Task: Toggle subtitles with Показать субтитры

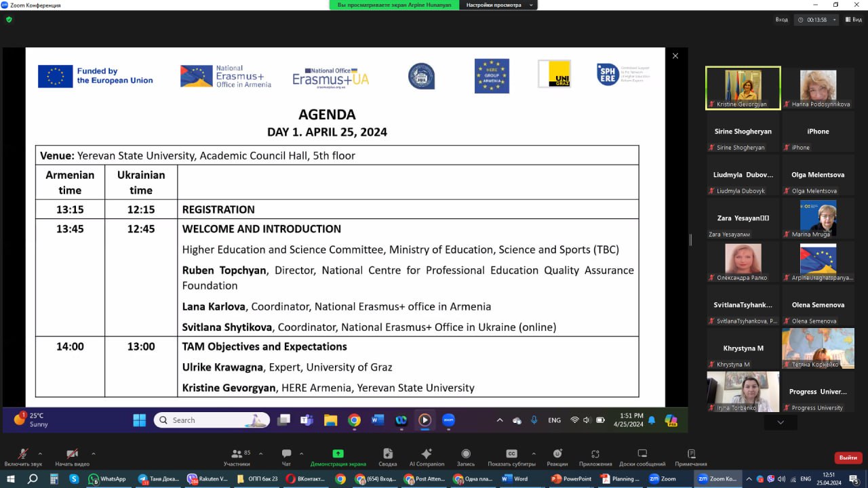Action: (512, 454)
